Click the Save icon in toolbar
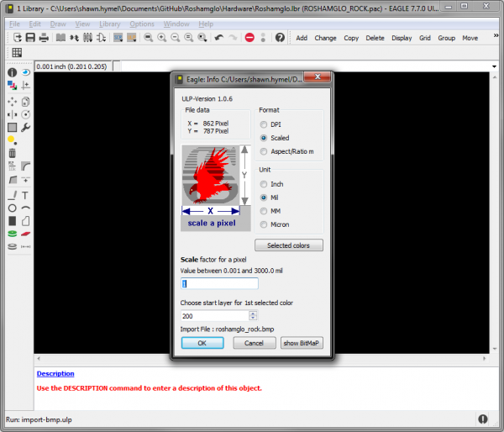 (x=30, y=38)
